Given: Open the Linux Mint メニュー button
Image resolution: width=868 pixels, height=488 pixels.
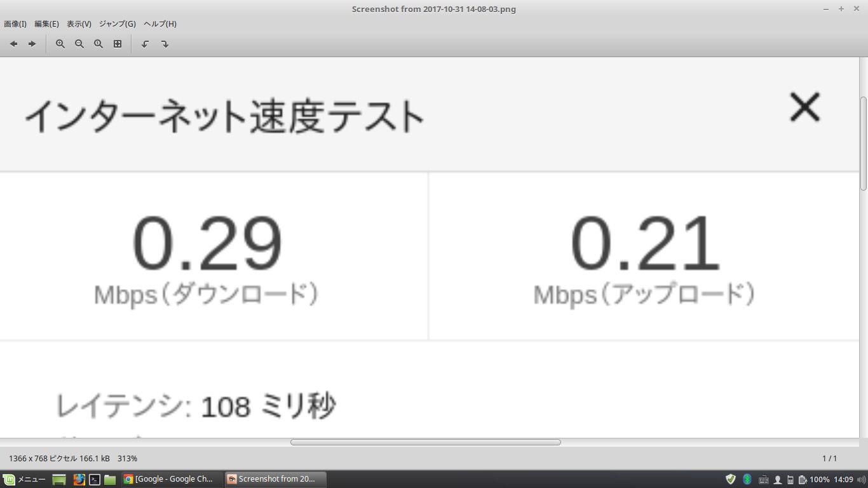Looking at the screenshot, I should 25,479.
